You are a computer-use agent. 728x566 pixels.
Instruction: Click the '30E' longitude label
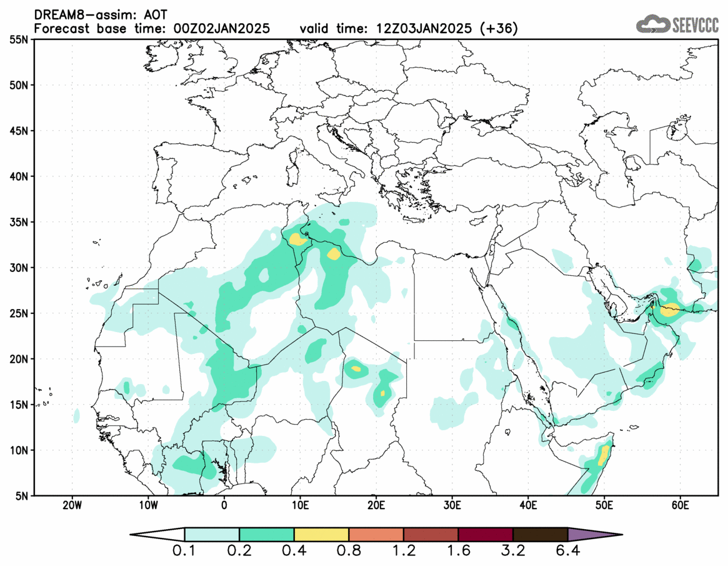[x=452, y=505]
